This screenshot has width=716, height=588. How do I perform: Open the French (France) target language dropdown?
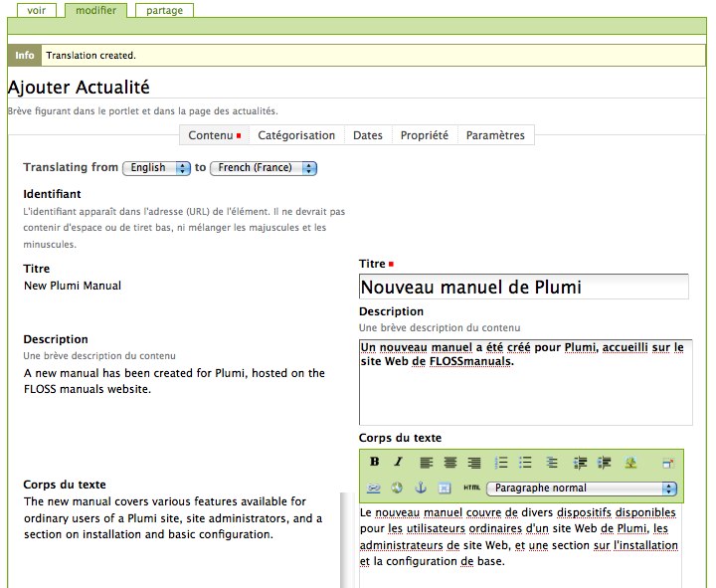pyautogui.click(x=264, y=168)
